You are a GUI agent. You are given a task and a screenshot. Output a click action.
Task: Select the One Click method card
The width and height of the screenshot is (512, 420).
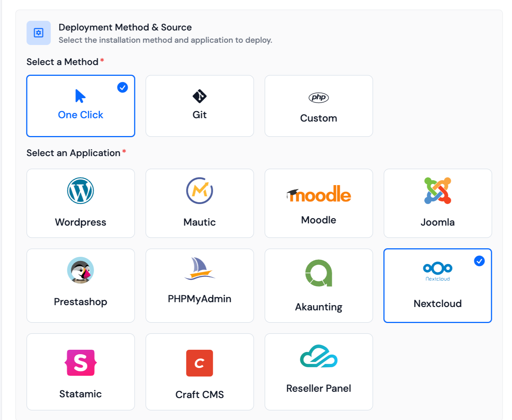[x=80, y=106]
